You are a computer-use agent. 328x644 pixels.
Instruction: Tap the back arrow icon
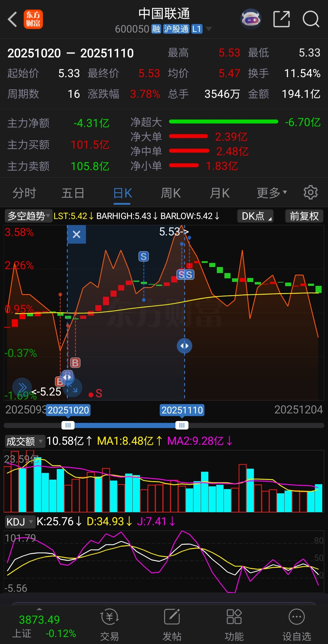(x=12, y=19)
